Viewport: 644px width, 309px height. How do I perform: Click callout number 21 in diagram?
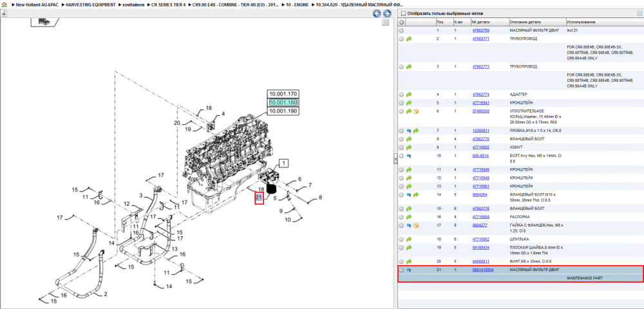pos(259,198)
